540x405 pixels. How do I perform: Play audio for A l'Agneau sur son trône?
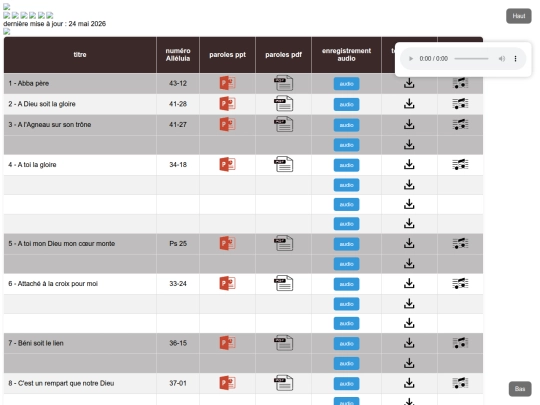point(346,125)
